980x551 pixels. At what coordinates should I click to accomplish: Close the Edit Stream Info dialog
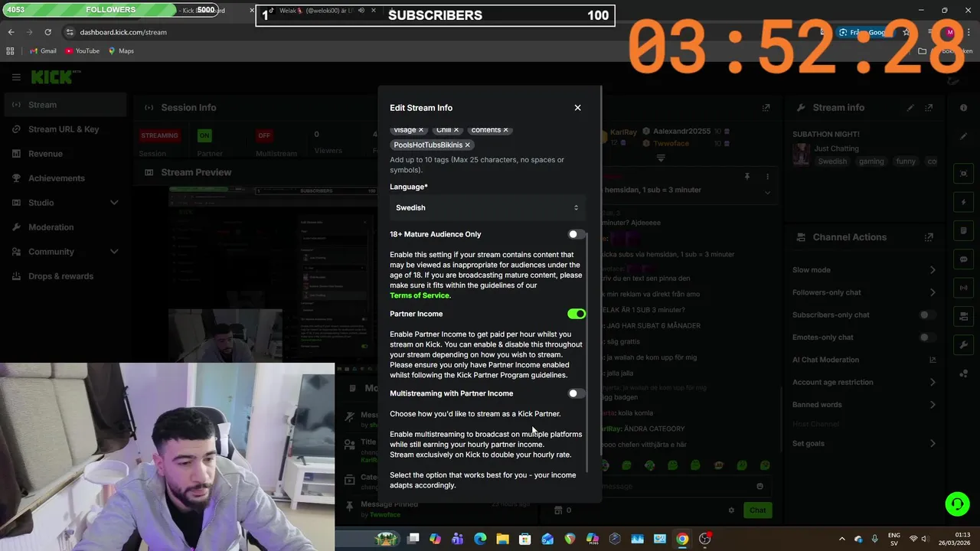(x=577, y=108)
